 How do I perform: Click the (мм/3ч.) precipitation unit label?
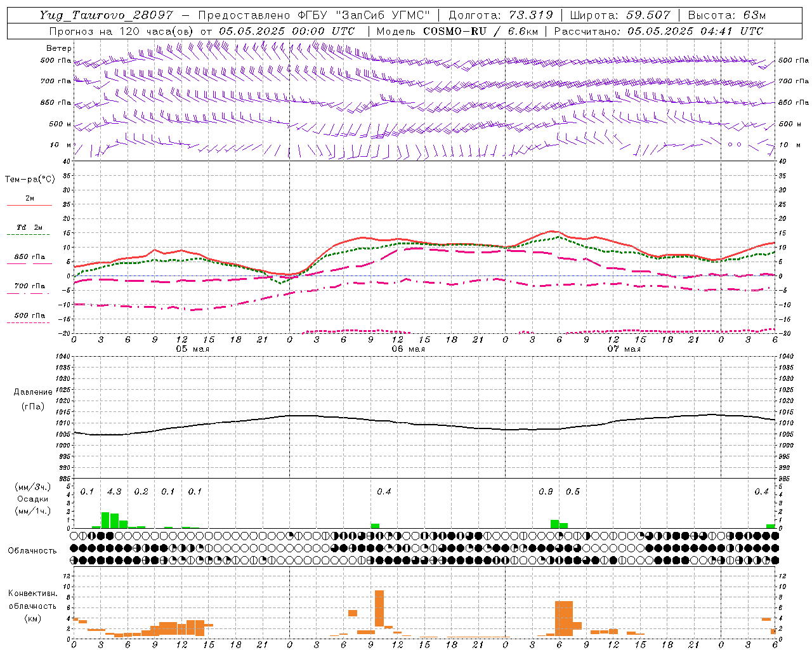(x=33, y=487)
